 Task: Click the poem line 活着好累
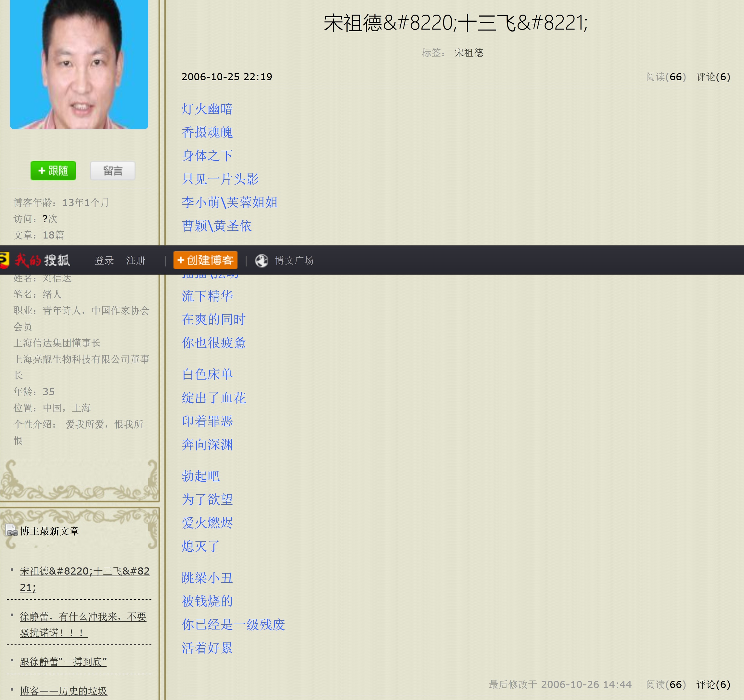tap(207, 648)
